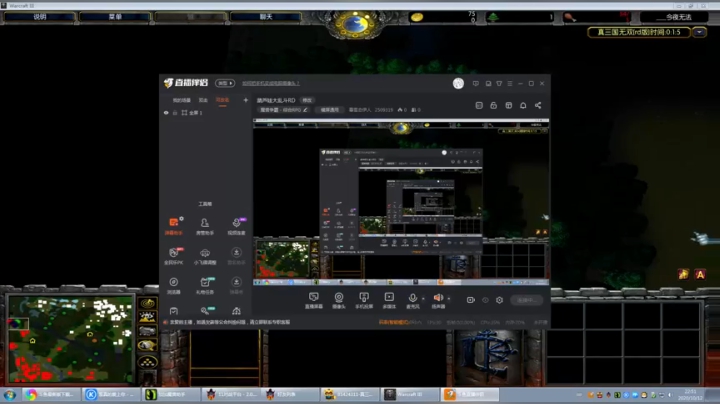
Task: Click first minimap signal button in Warcraft
Action: (147, 303)
